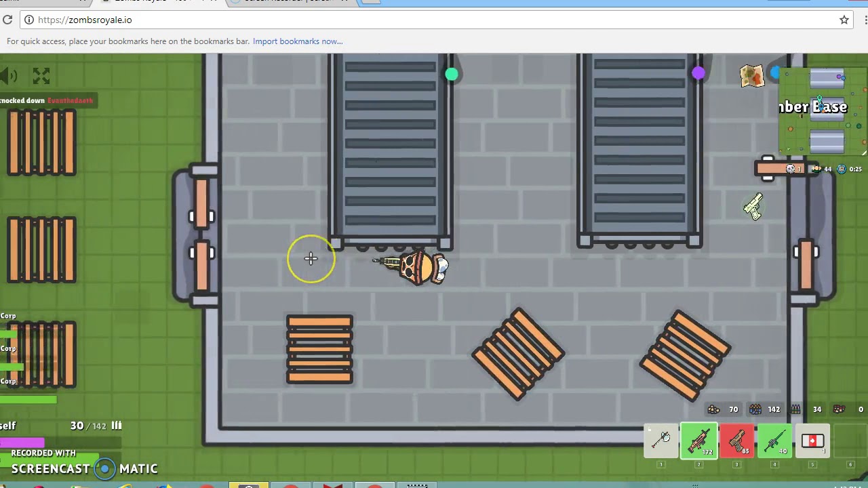The image size is (868, 488).
Task: Select the green sniper rifle slot showing 40
Action: [x=775, y=441]
